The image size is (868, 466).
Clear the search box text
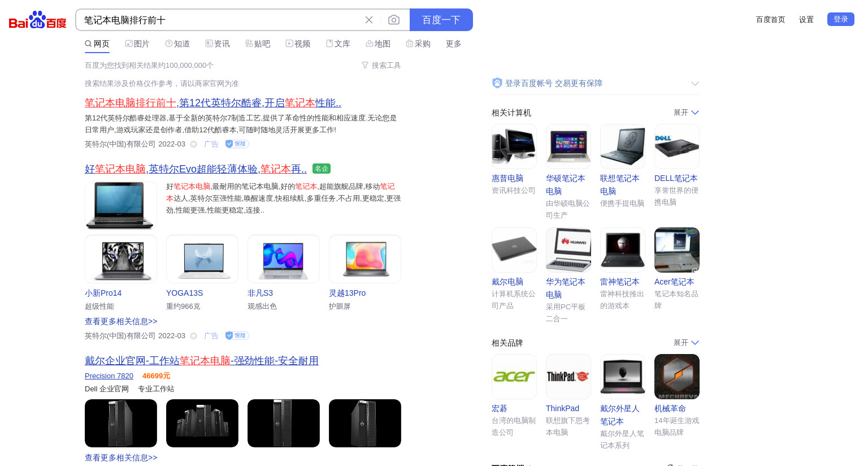369,20
